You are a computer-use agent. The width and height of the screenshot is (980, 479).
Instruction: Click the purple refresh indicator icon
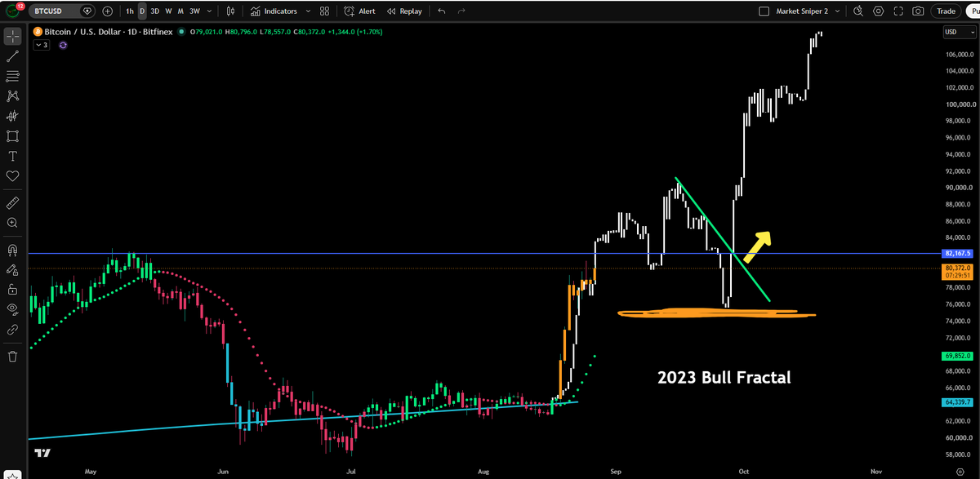[63, 45]
